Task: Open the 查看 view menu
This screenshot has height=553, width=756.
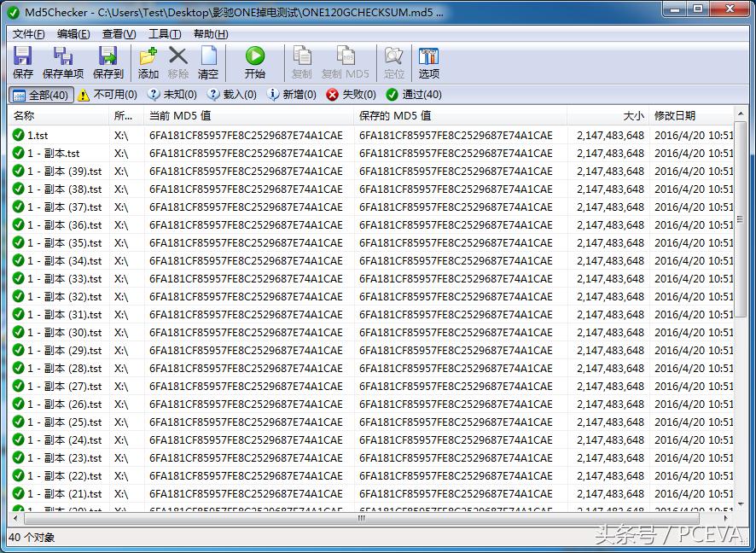Action: (x=116, y=33)
